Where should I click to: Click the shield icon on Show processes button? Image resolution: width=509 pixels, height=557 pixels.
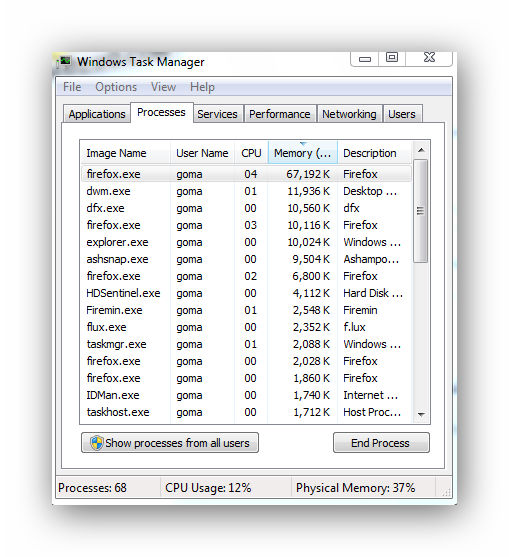[x=96, y=443]
